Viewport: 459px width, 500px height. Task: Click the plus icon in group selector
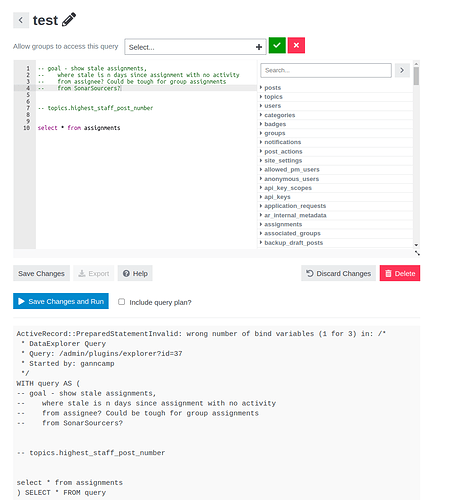[x=259, y=47]
